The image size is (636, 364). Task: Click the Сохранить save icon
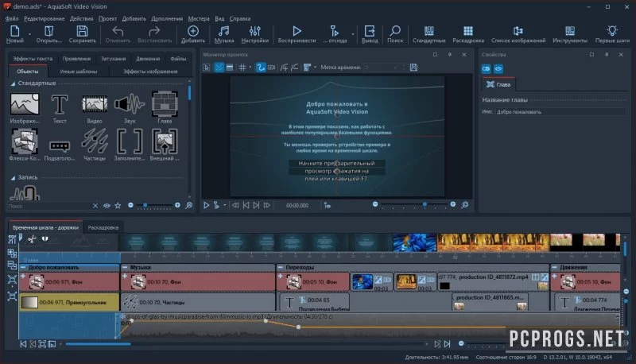tap(83, 31)
